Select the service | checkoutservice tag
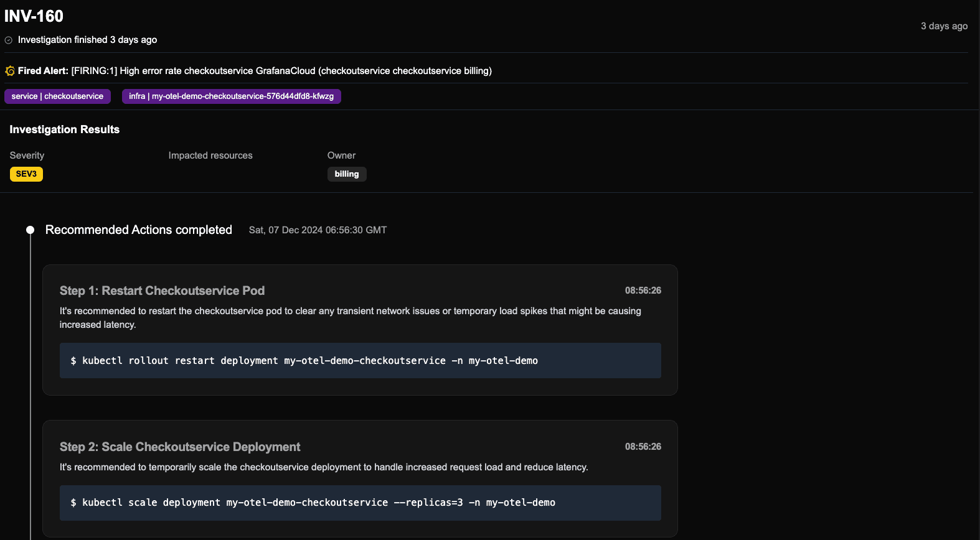980x540 pixels. [57, 96]
